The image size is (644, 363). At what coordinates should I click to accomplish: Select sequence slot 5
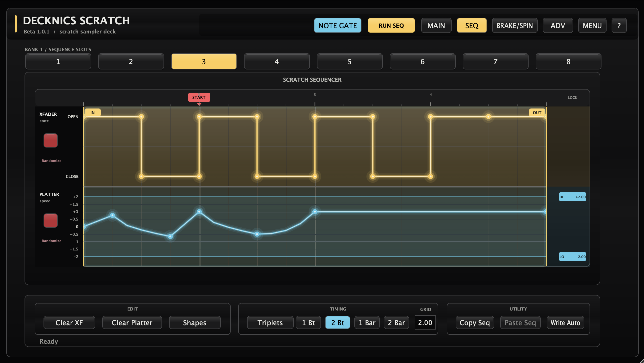coord(350,61)
